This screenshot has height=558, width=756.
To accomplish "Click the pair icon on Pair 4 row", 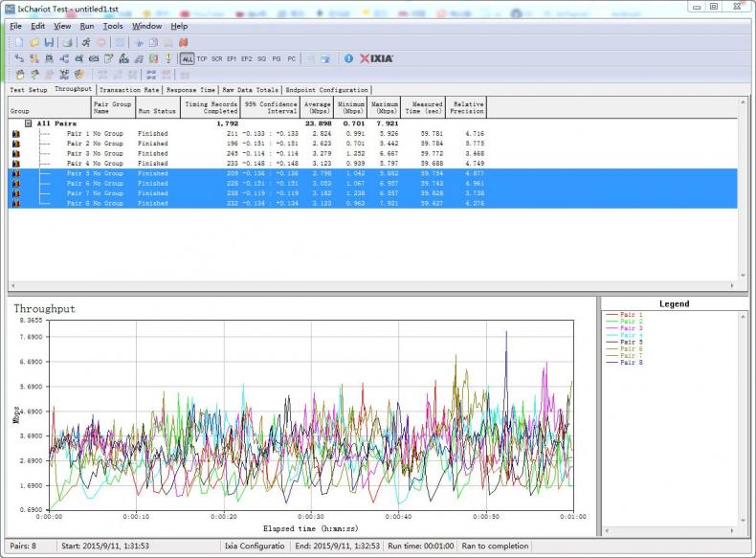I will (16, 164).
